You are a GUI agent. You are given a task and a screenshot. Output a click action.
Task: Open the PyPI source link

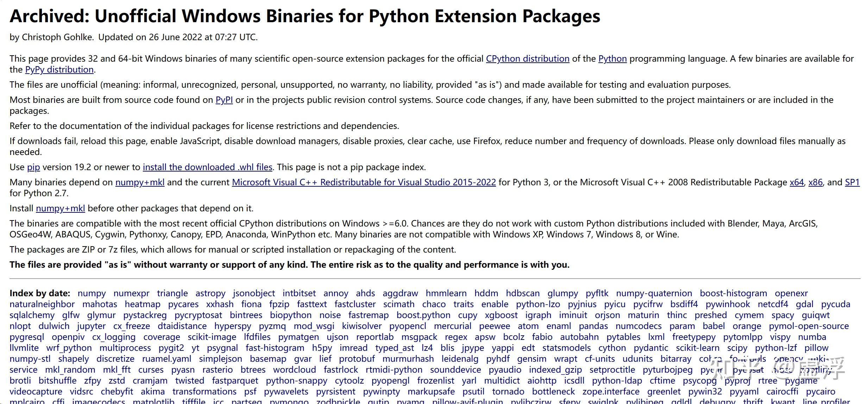224,100
